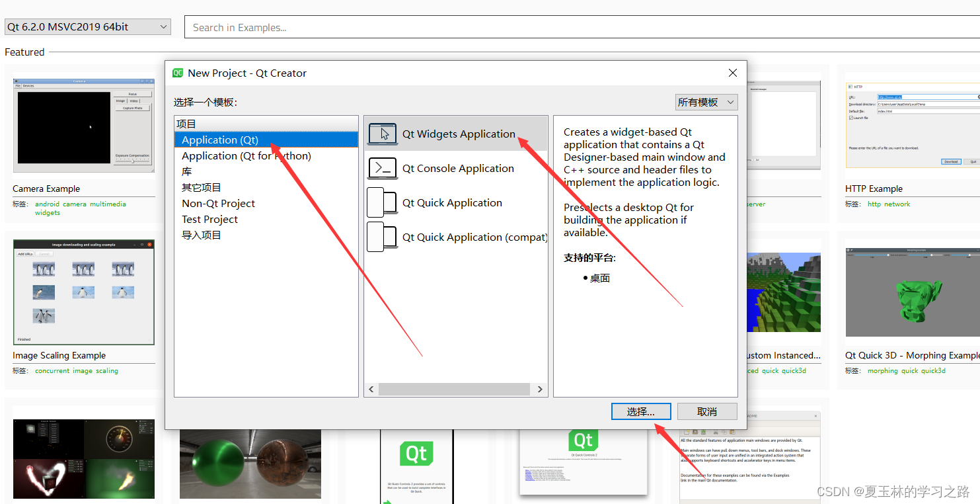Select Test Project category
This screenshot has width=980, height=504.
pos(266,219)
